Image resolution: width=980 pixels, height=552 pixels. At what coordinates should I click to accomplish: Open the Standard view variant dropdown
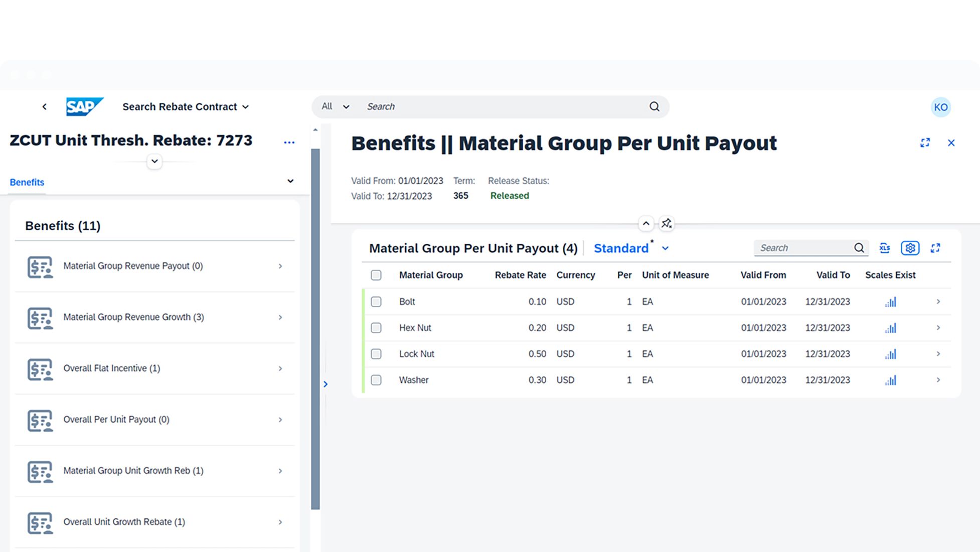(665, 248)
